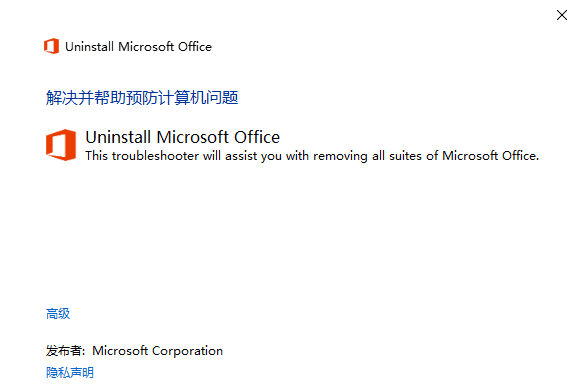
Task: Select the Office troubleshooter entry by its icon
Action: point(61,145)
